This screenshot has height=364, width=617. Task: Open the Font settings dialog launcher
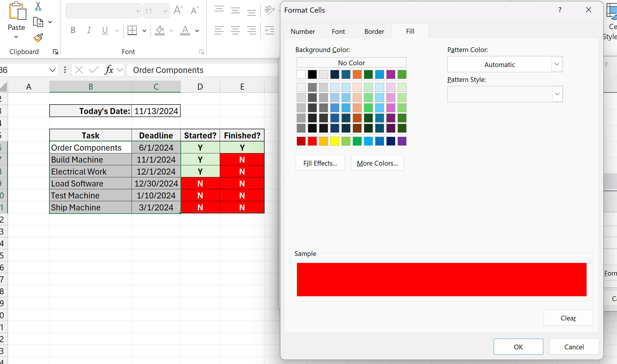[x=202, y=52]
